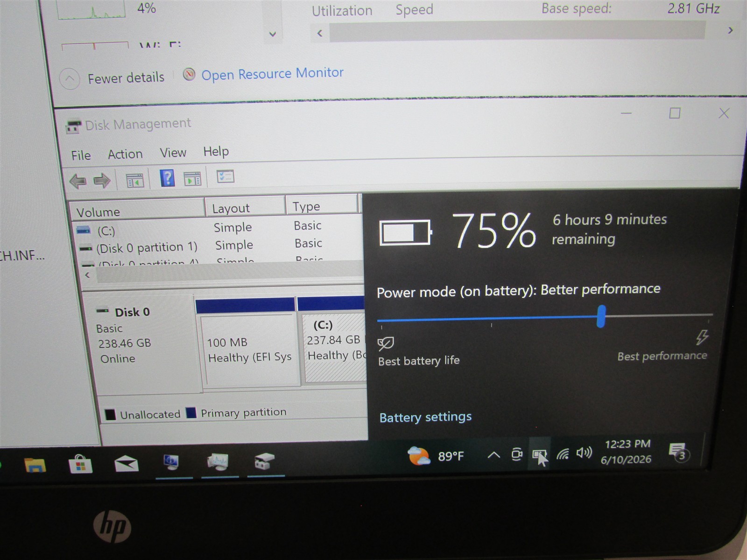747x560 pixels.
Task: Click the Unallocated legend black swatch
Action: (x=110, y=414)
